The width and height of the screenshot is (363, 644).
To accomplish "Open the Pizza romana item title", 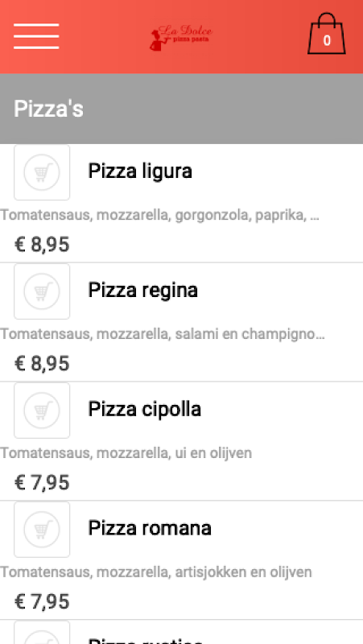I will tap(150, 528).
